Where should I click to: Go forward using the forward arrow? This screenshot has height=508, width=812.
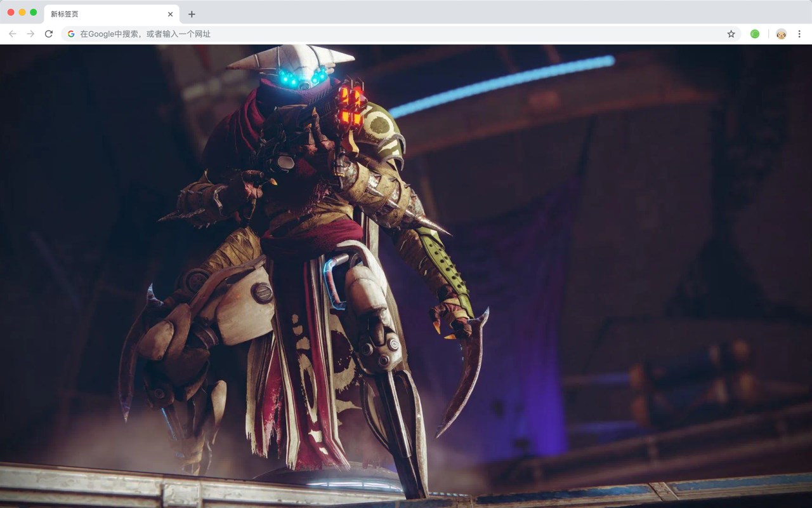[x=30, y=34]
